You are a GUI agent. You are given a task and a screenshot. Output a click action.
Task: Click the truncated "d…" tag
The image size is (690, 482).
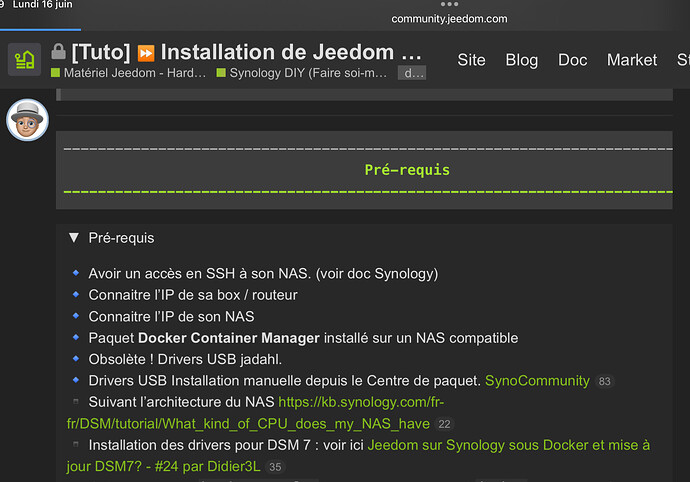pos(412,73)
